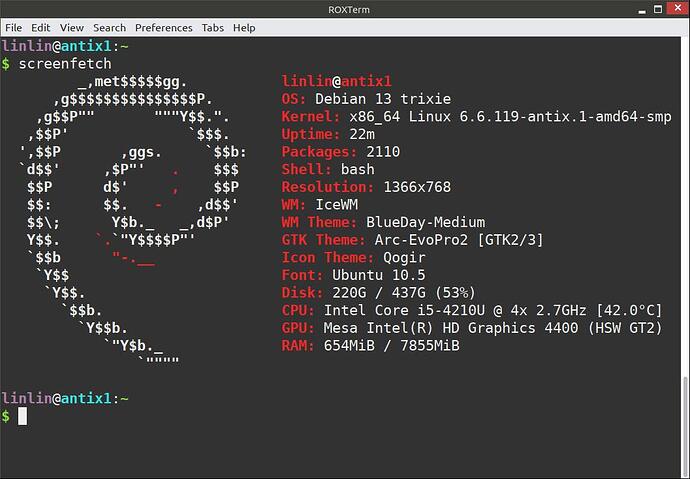The image size is (690, 479).
Task: Click 'Debian 13 trixie' OS value
Action: coord(383,99)
